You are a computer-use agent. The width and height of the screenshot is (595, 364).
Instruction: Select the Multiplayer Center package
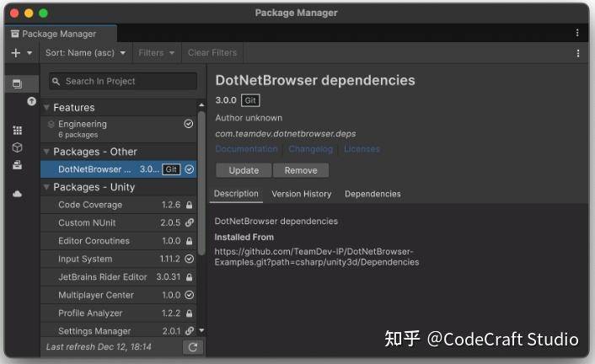click(x=118, y=295)
